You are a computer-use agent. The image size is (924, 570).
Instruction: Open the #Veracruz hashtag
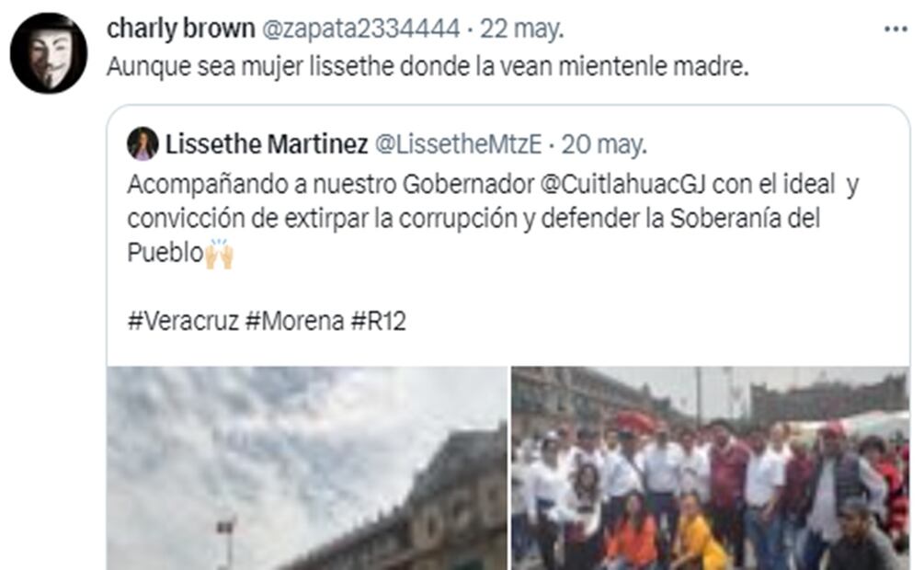183,322
